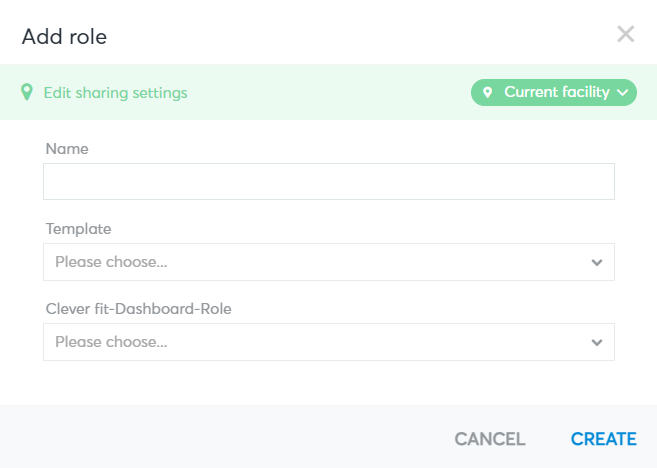Open the Template dropdown
Viewport: 657px width, 468px height.
[329, 262]
